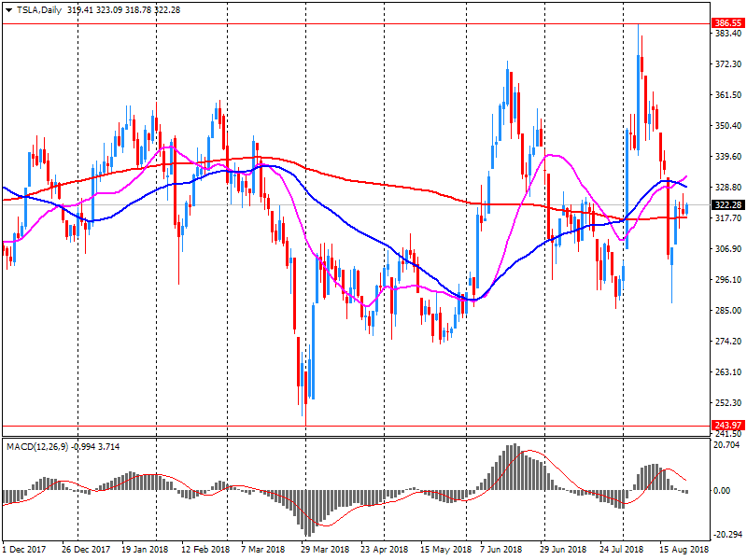Click the 1 Dec 2017 date label
Viewport: 747px width, 560px height.
click(26, 550)
